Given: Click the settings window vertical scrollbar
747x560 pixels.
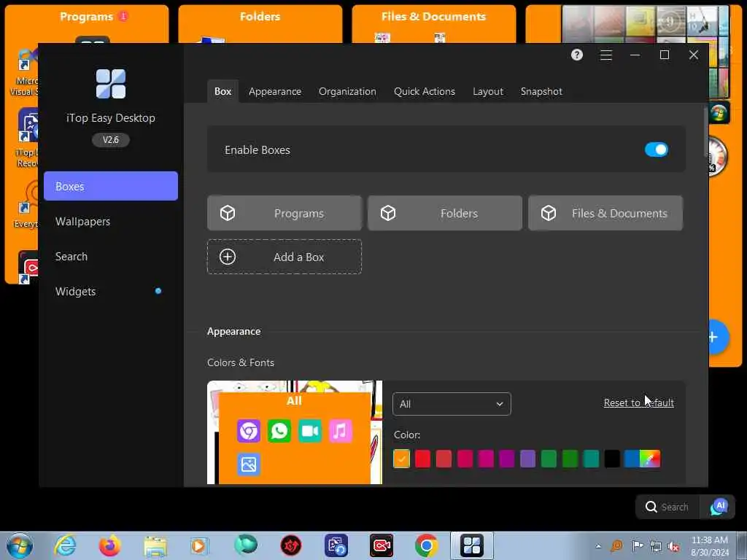Looking at the screenshot, I should click(705, 133).
